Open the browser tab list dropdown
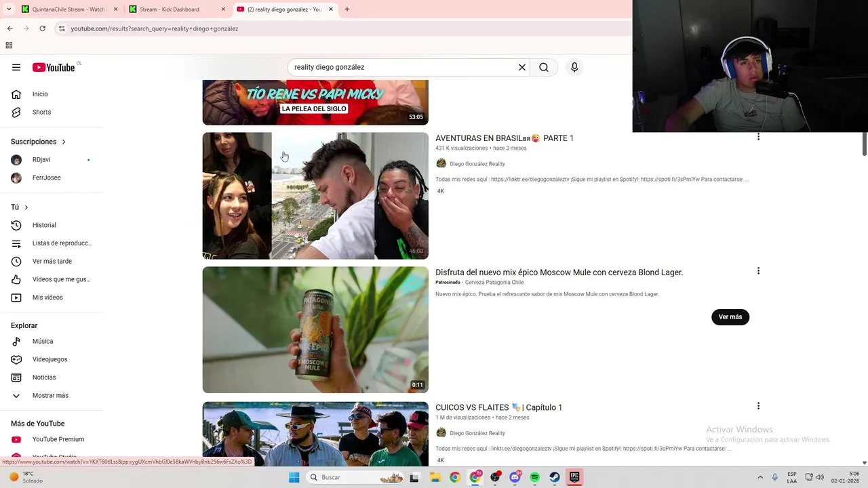 [9, 9]
